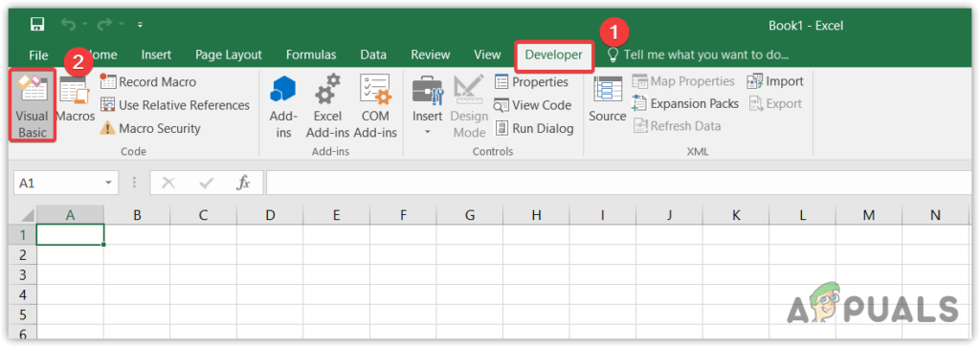Click cell F3

[x=403, y=274]
